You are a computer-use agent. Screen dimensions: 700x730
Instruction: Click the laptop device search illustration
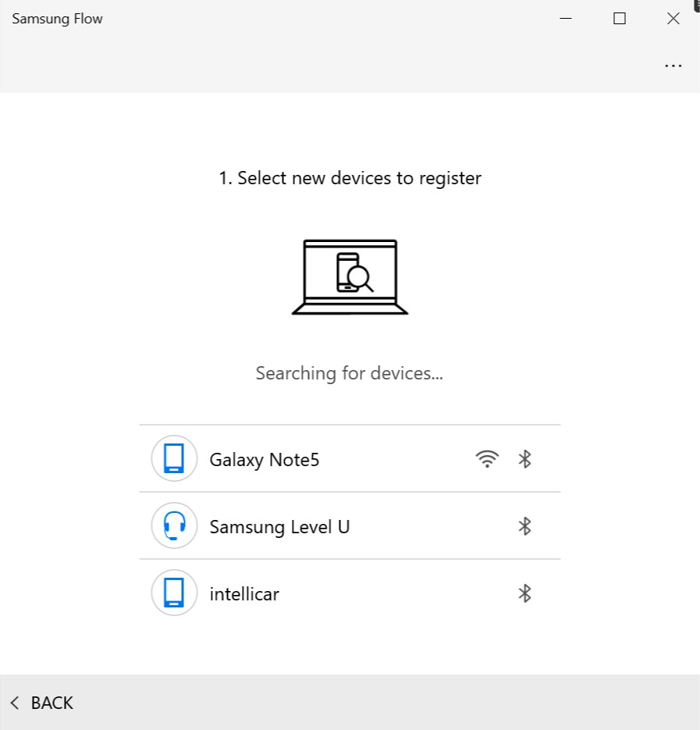coord(350,277)
